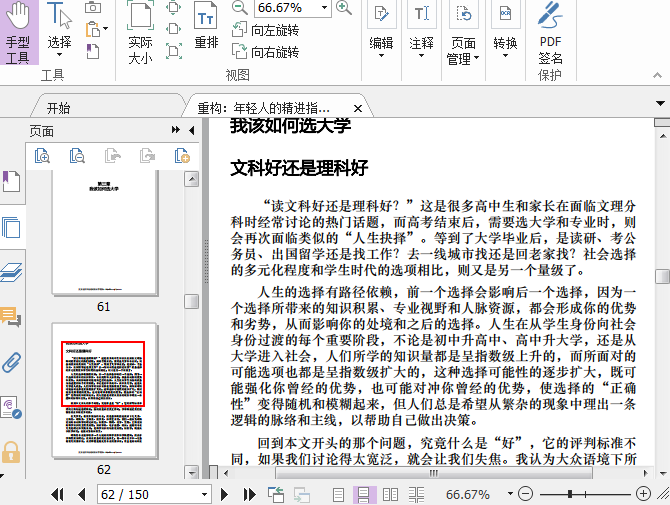Select the page 61 thumbnail
The width and height of the screenshot is (670, 505).
point(104,233)
